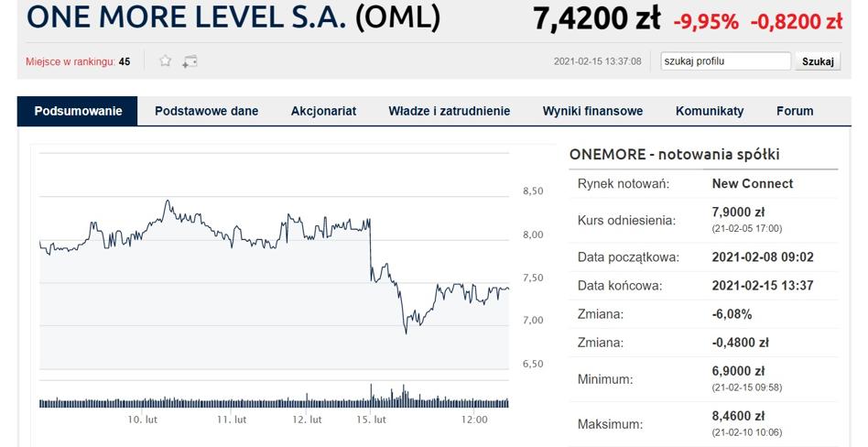Open the Podsumowanie tab
The image size is (868, 447).
(x=78, y=111)
